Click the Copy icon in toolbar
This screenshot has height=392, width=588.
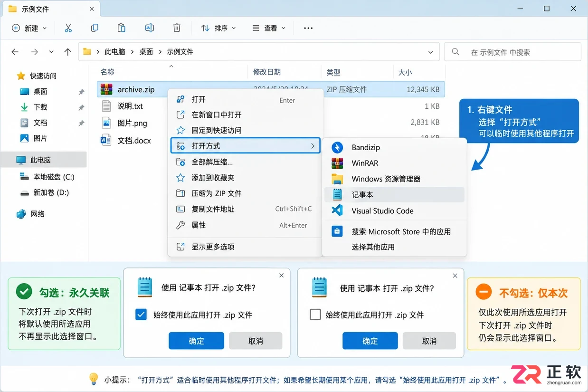[95, 28]
